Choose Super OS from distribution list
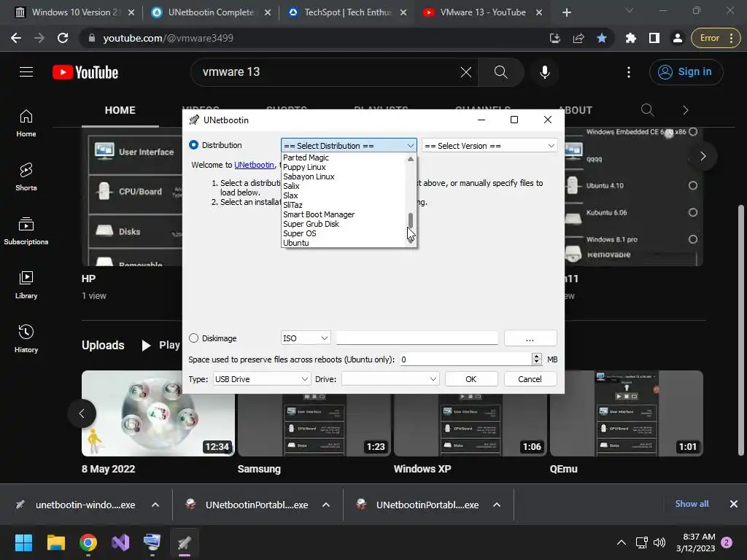 click(300, 233)
